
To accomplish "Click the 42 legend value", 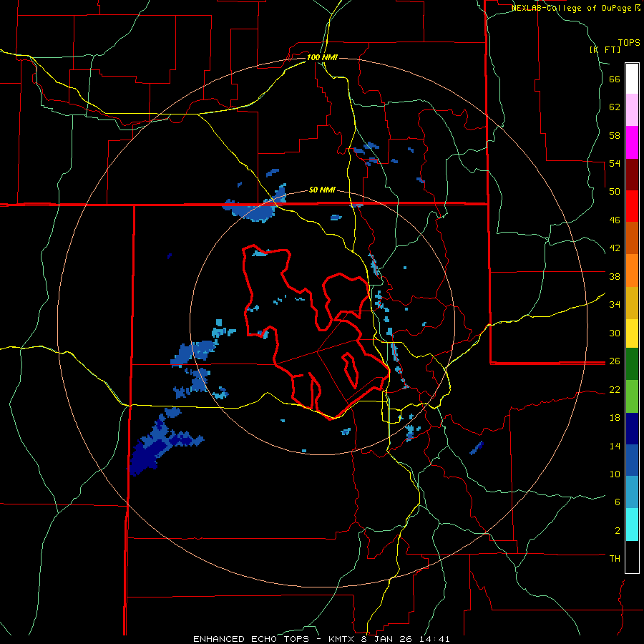I will 615,248.
